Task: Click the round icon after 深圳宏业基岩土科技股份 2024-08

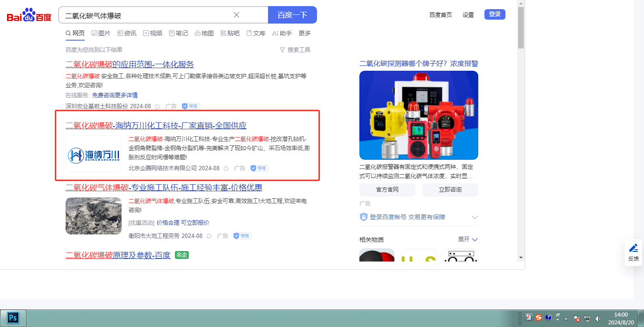Action: [157, 106]
